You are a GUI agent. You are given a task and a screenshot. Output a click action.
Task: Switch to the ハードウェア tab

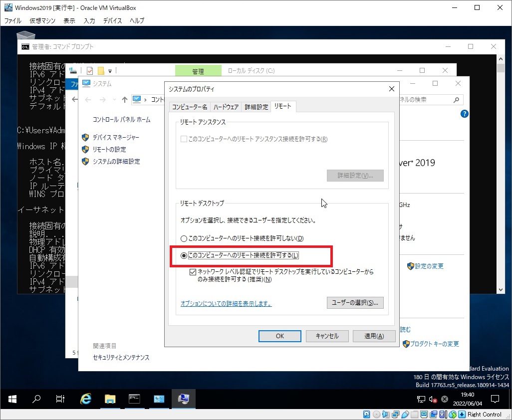[226, 107]
